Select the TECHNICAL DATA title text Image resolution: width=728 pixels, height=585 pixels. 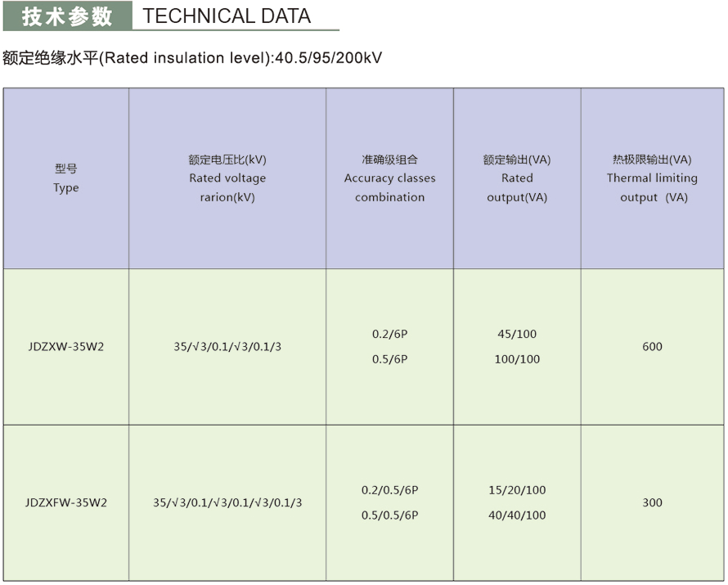227,16
